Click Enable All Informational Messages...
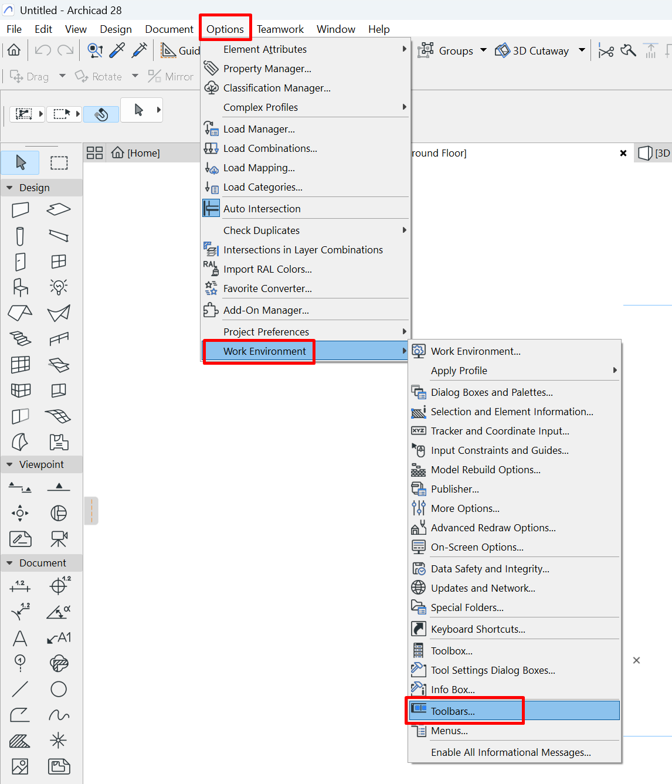Screen dimensions: 672x784 coord(511,752)
